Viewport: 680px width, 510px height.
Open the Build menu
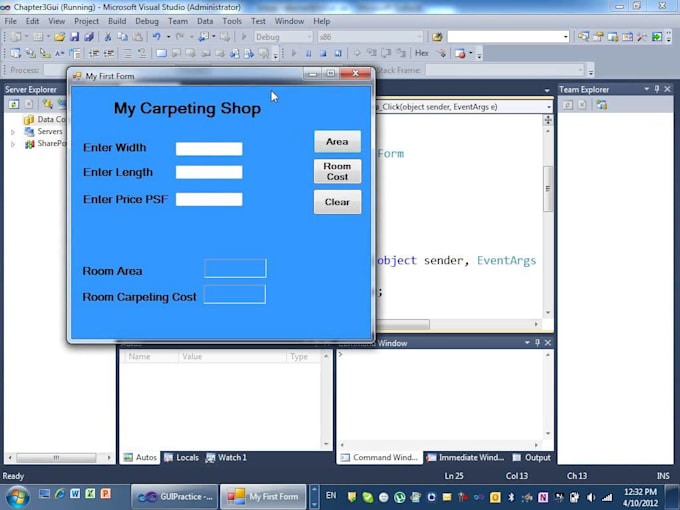[117, 21]
